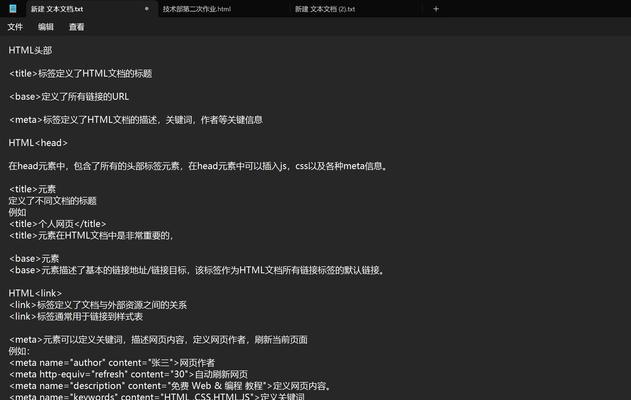Open the 查看 menu
This screenshot has height=400, width=631.
click(x=76, y=27)
